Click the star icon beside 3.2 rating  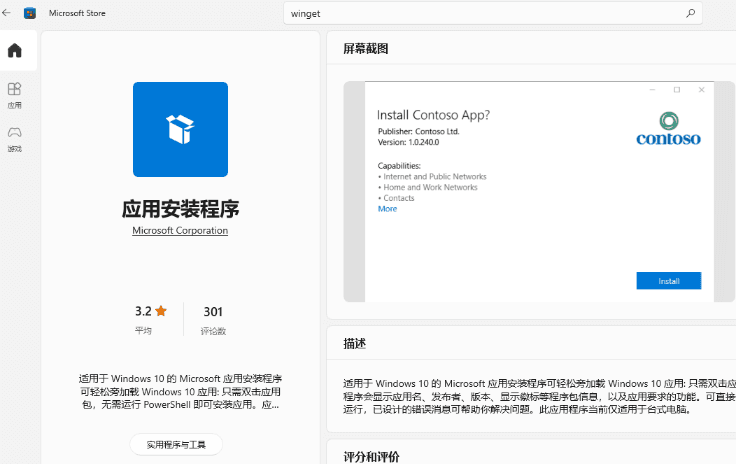[x=161, y=311]
